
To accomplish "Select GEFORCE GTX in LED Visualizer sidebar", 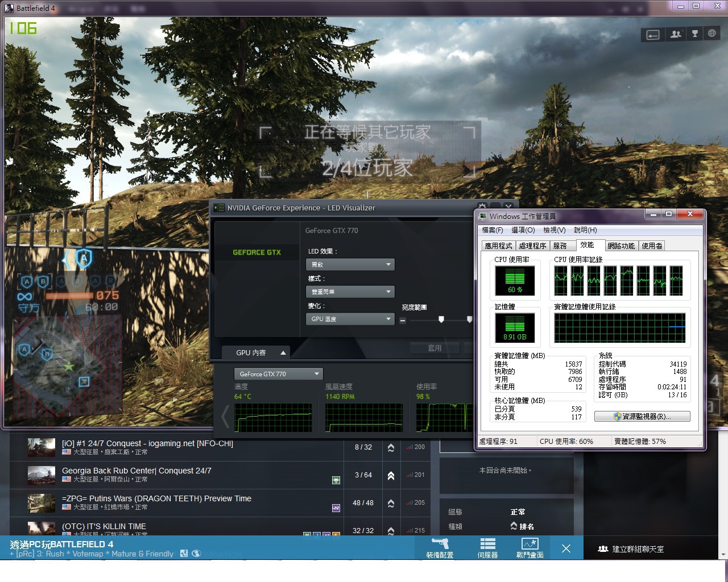I will point(257,252).
